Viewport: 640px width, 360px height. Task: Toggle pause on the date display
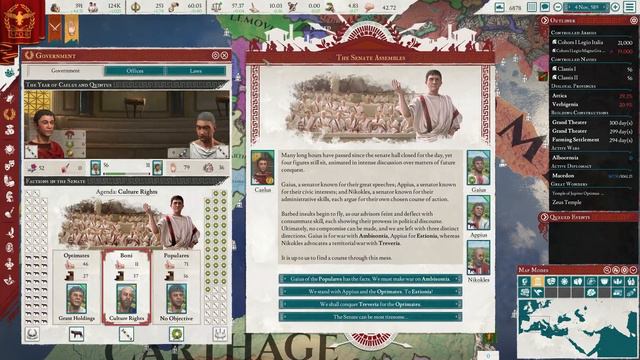pyautogui.click(x=587, y=7)
